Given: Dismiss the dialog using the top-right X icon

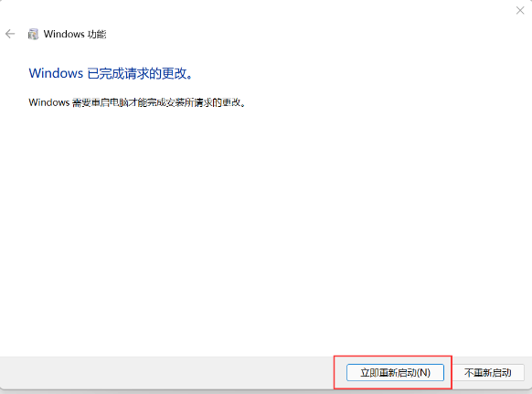Looking at the screenshot, I should (x=520, y=11).
